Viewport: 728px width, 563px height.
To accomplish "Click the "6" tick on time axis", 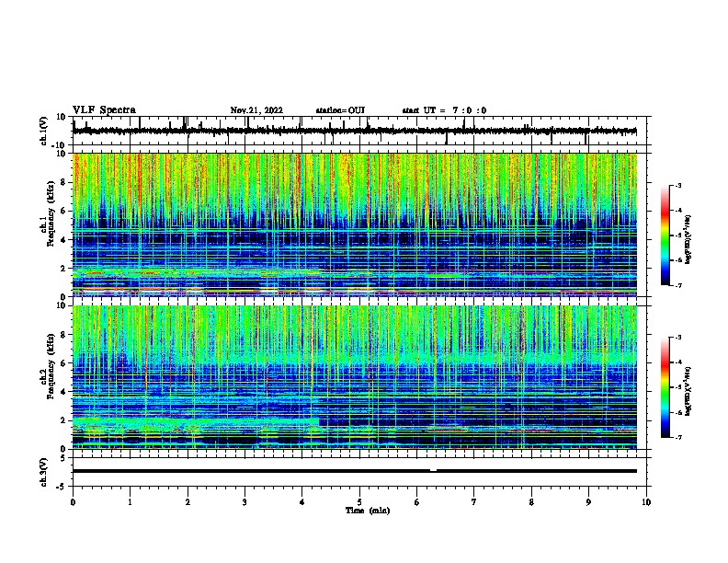I will [x=417, y=502].
